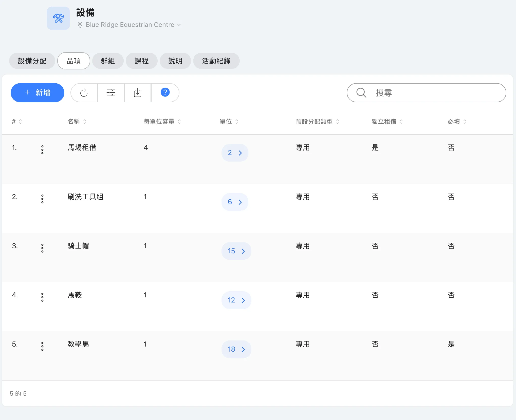Image resolution: width=516 pixels, height=420 pixels.
Task: Click the item name 刷洗工具組
Action: pyautogui.click(x=85, y=197)
